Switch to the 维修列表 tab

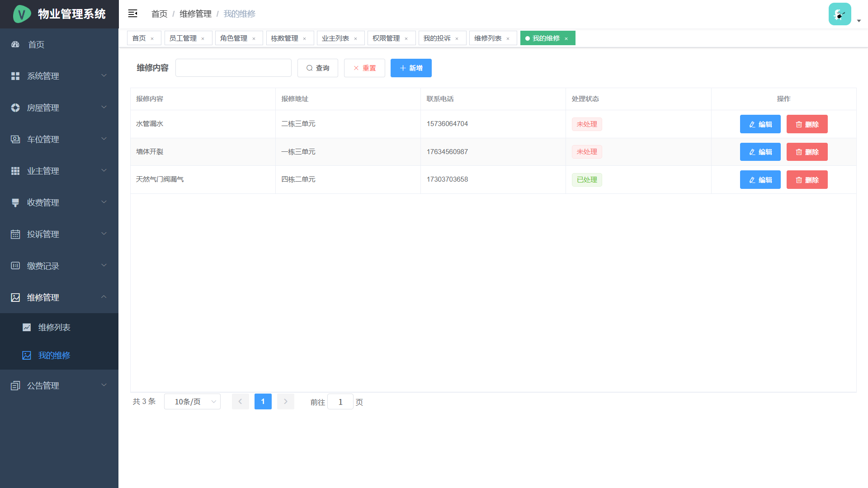pos(488,38)
